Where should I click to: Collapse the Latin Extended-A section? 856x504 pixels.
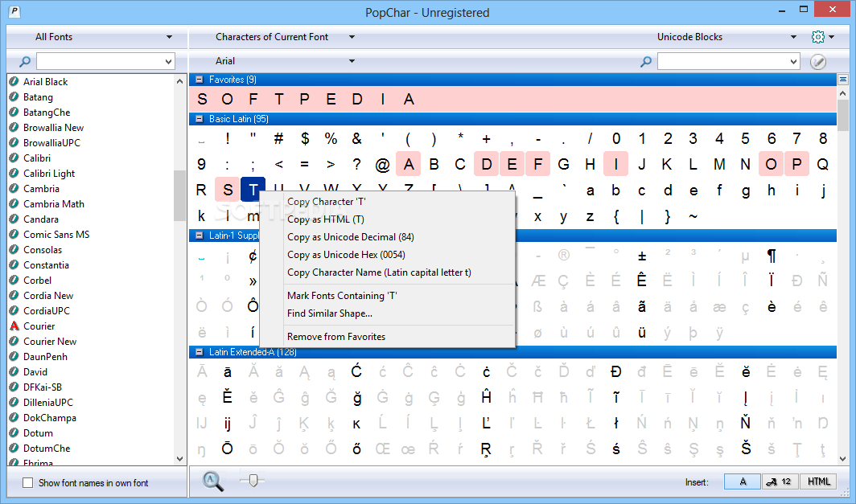coord(200,352)
